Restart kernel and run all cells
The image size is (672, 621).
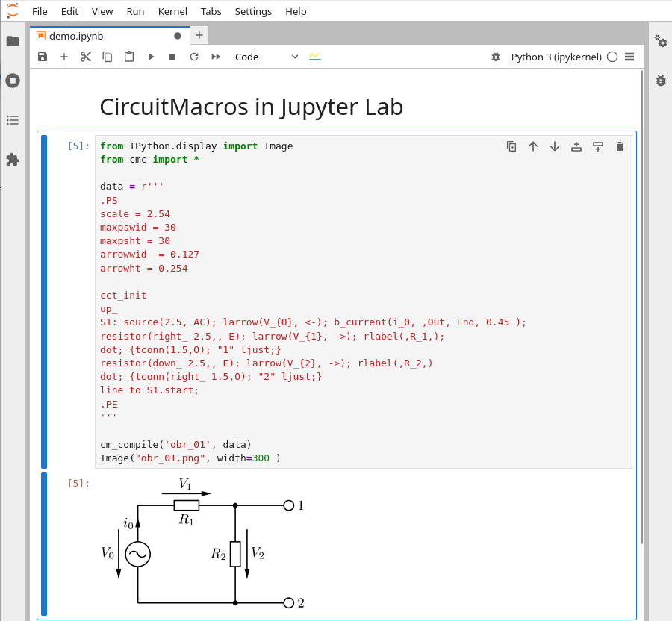[216, 57]
